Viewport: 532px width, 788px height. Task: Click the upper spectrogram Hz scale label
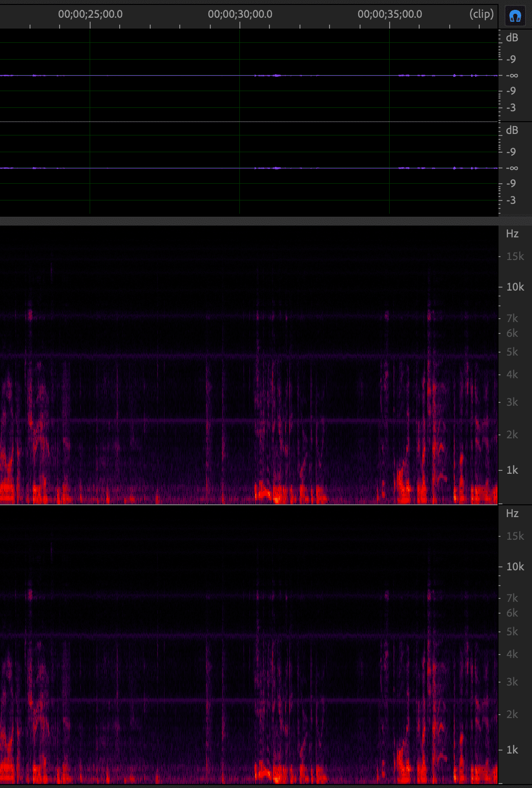[512, 234]
